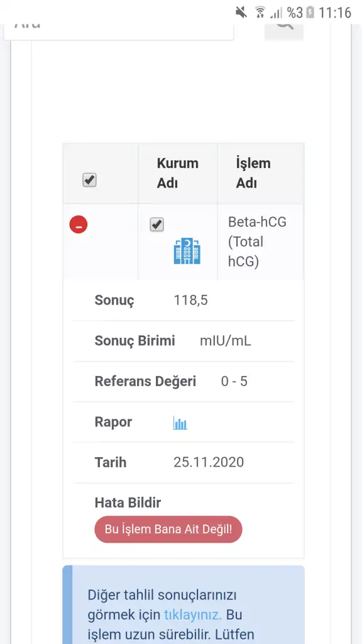Tap the Wi-Fi status icon
This screenshot has height=644, width=362.
(260, 13)
